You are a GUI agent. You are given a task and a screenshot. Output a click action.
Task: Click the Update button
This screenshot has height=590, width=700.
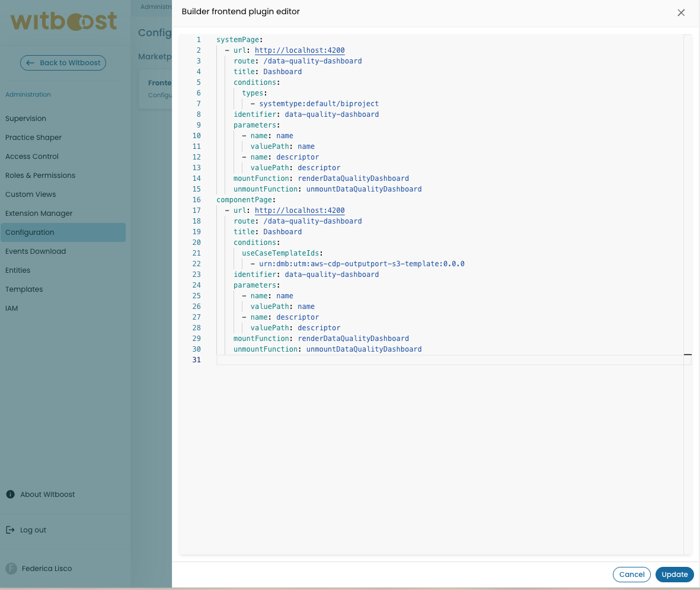[x=674, y=574]
